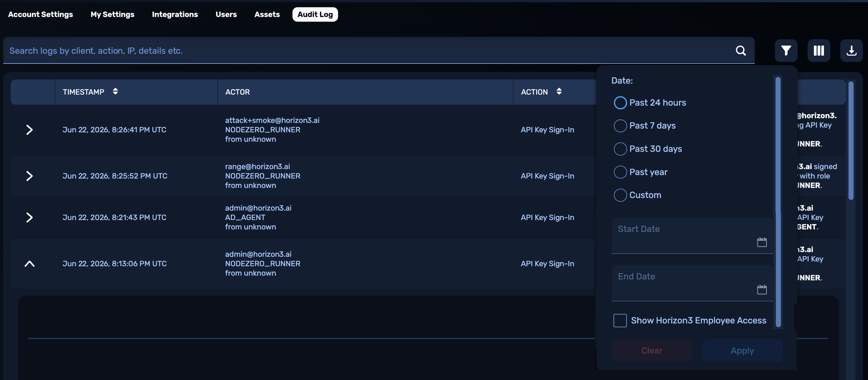Sort by the Timestamp column arrows
Viewport: 868px width, 380px height.
(x=115, y=91)
